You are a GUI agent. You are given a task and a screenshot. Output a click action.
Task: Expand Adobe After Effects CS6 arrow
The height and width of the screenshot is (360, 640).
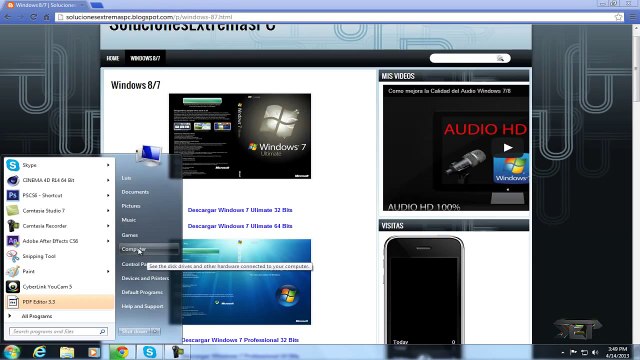(x=108, y=241)
